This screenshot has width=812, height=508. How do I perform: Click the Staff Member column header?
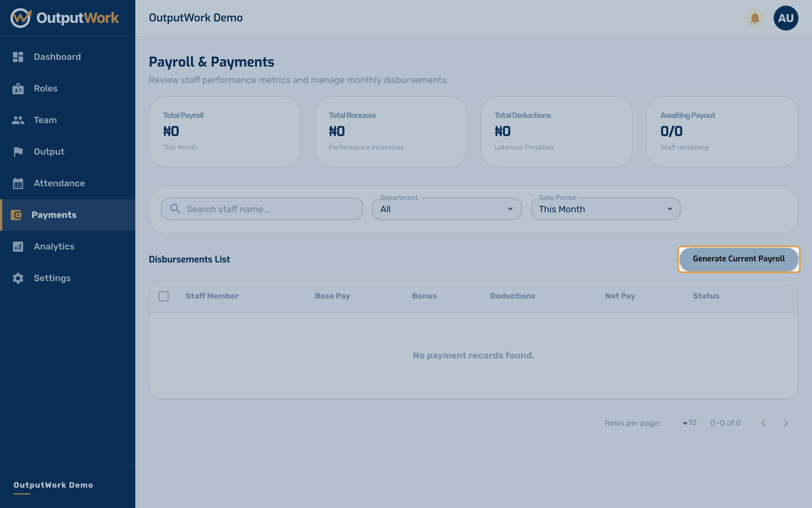tap(212, 296)
